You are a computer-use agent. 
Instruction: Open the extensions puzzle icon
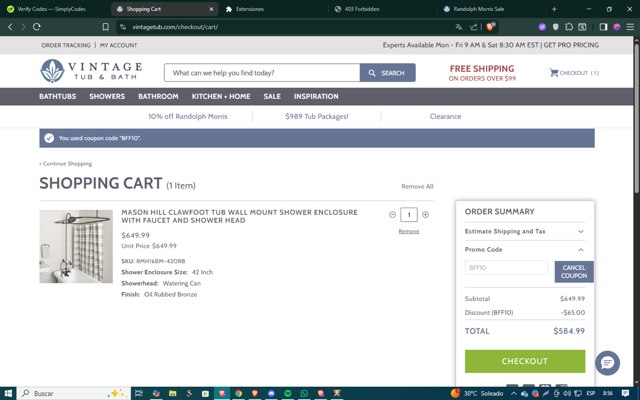click(x=569, y=27)
